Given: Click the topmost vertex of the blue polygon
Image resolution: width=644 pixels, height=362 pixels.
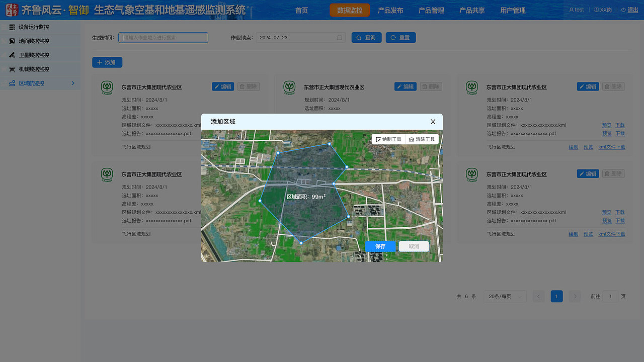Looking at the screenshot, I should tap(330, 144).
